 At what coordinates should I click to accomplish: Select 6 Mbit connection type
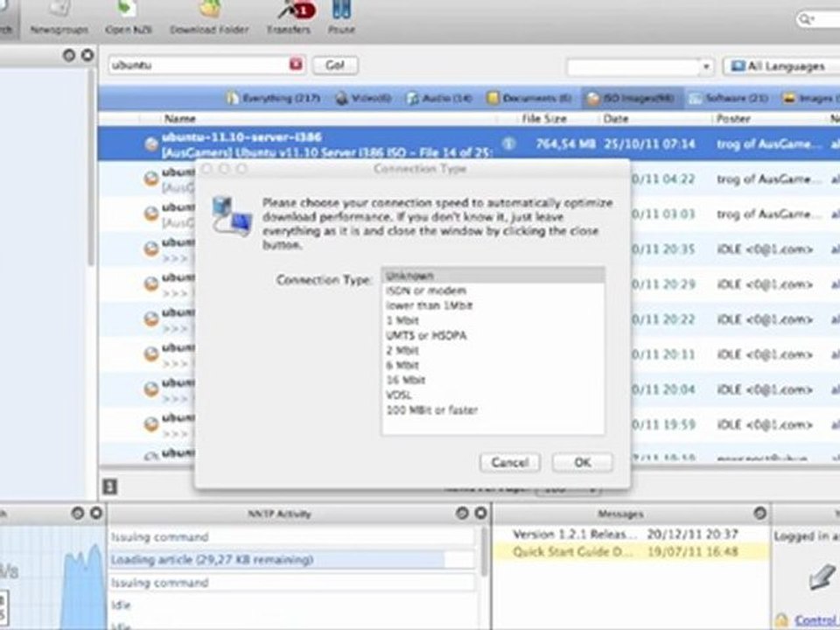(493, 366)
